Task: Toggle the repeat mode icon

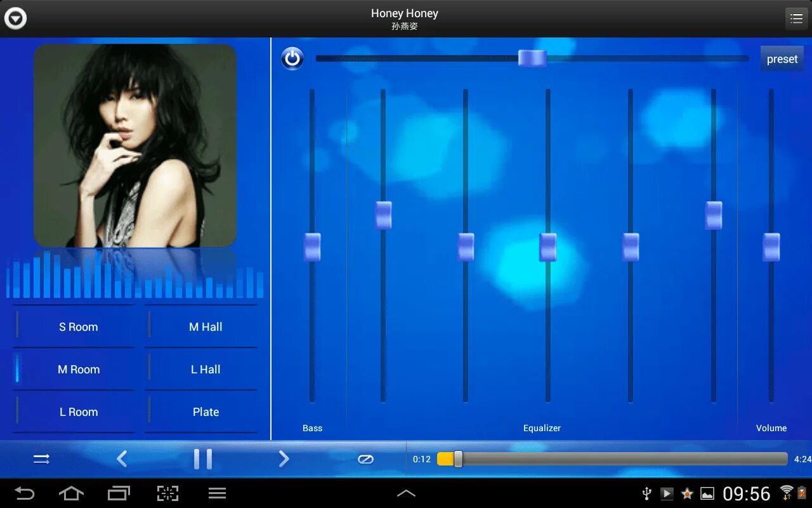Action: 41,459
